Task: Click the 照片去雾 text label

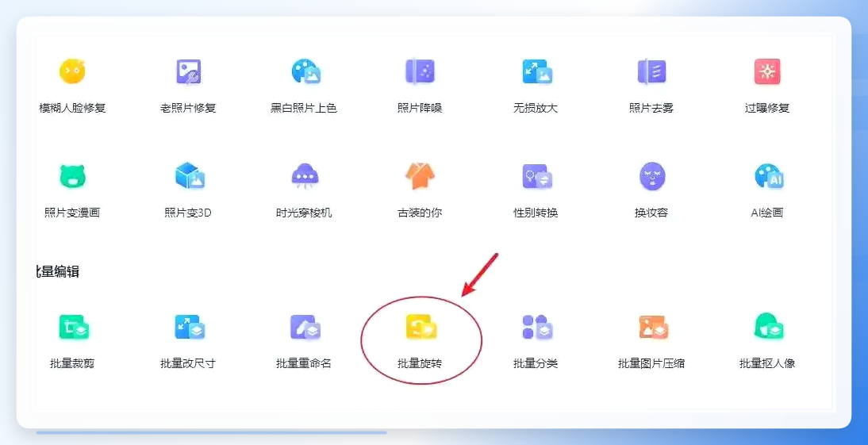Action: pos(651,108)
